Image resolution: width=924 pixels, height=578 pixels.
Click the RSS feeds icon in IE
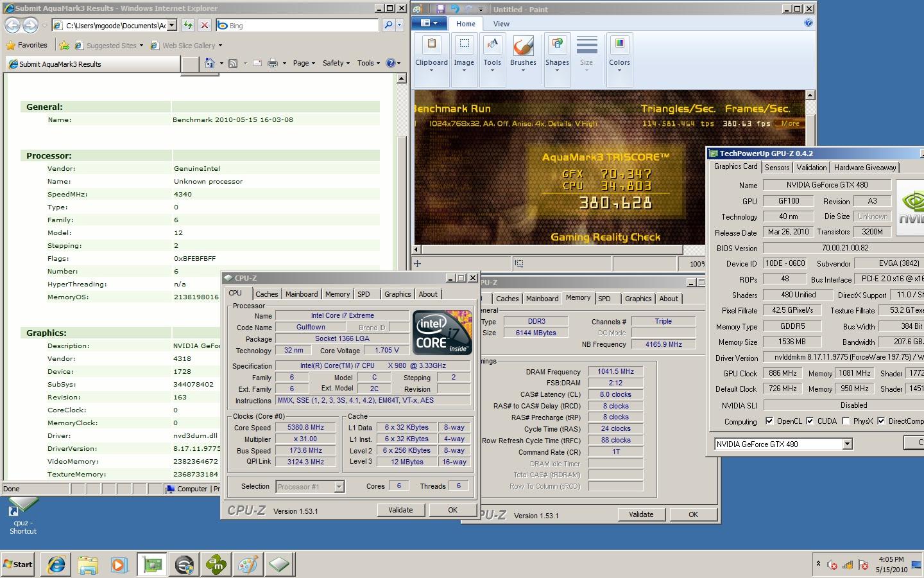[x=233, y=63]
